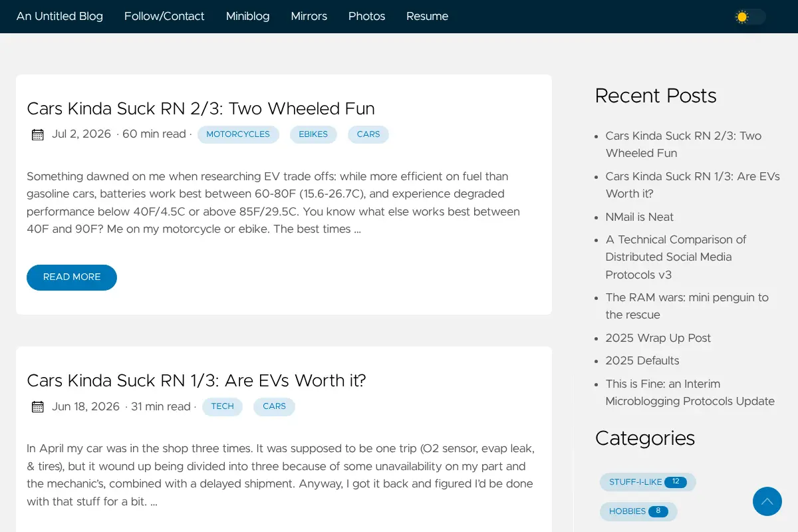Click calendar icon beside Jul 2, 2026

pos(38,134)
